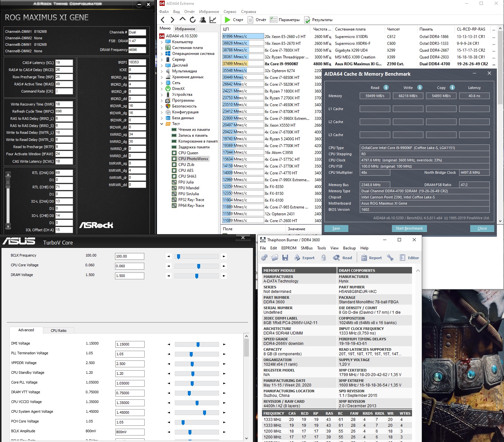Go back in AIDA64 navigation
This screenshot has width=504, height=442.
pyautogui.click(x=163, y=20)
